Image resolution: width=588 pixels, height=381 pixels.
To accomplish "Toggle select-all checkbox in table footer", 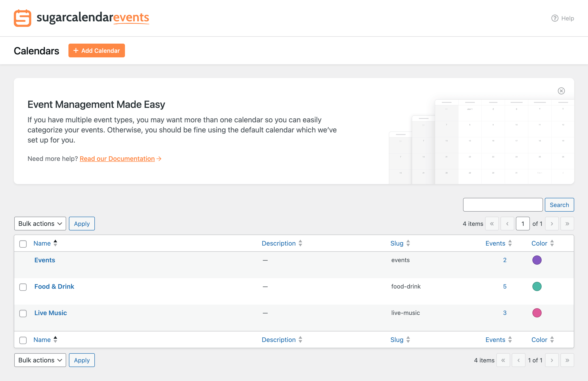I will (x=23, y=340).
